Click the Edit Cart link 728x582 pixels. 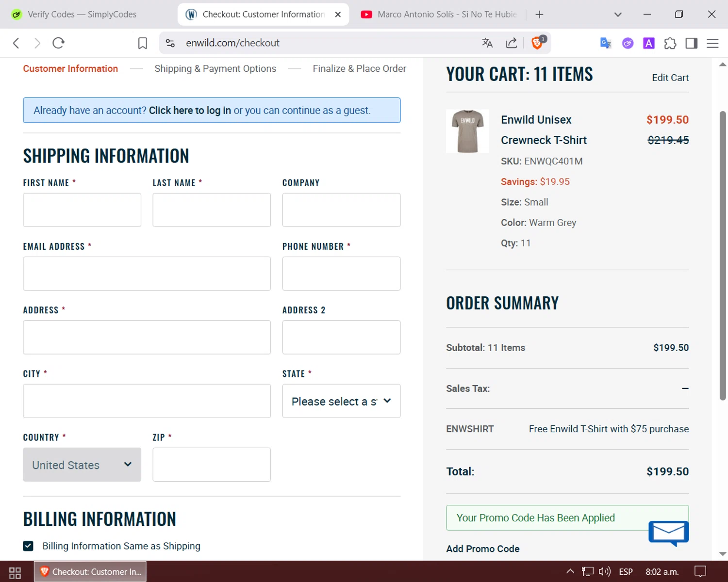(670, 78)
